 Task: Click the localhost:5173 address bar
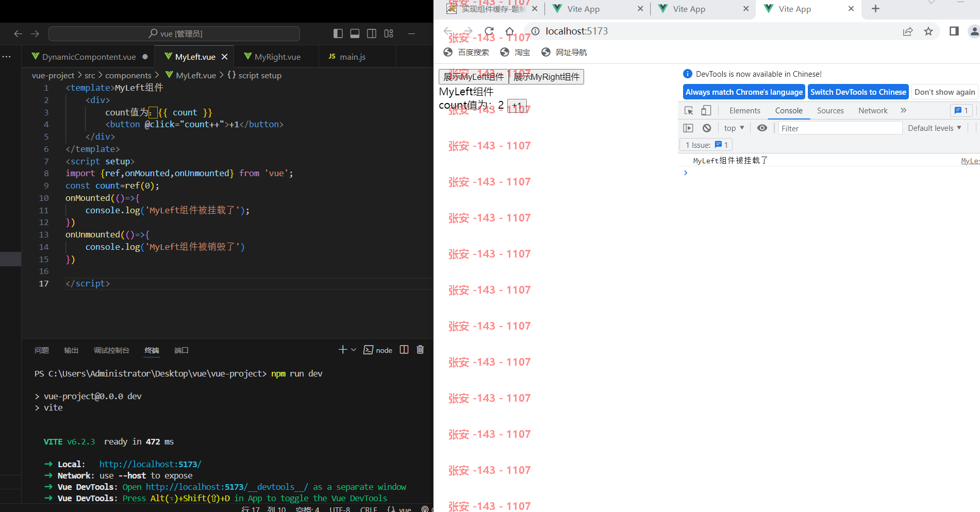577,31
